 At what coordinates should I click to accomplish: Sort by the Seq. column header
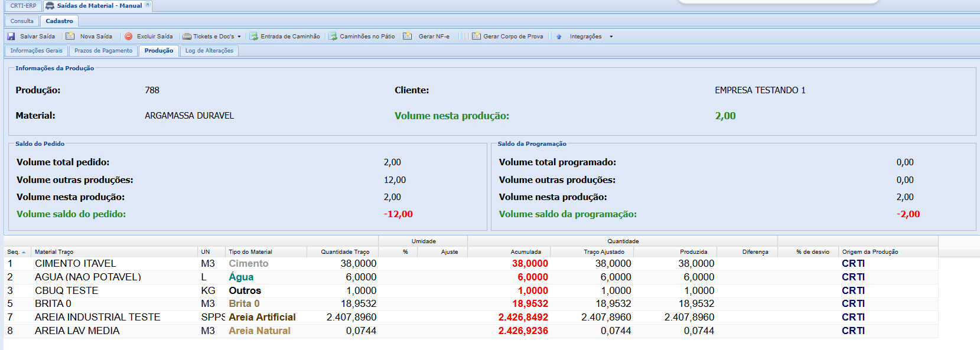point(17,252)
